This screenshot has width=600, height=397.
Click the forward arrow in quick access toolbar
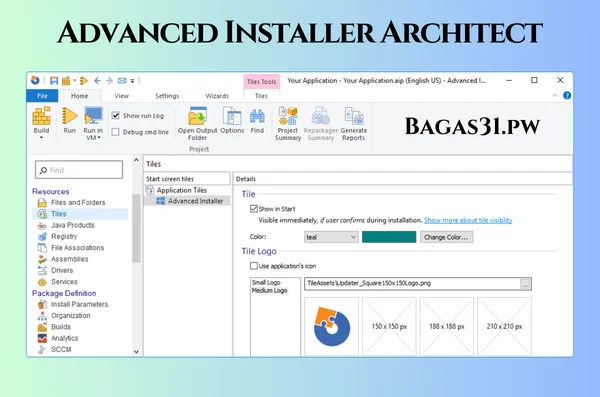[109, 80]
